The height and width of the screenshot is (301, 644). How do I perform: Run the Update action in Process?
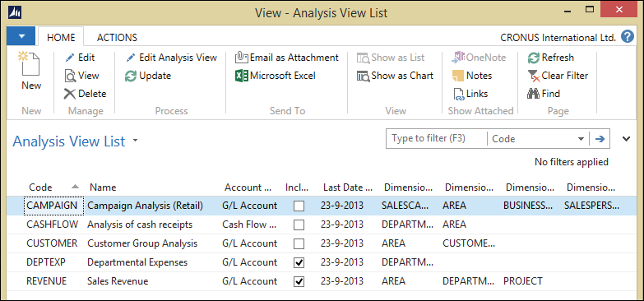pyautogui.click(x=148, y=76)
